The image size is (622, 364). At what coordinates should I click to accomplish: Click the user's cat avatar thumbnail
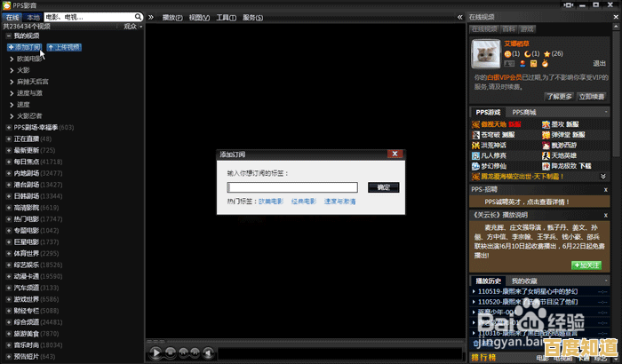point(486,53)
